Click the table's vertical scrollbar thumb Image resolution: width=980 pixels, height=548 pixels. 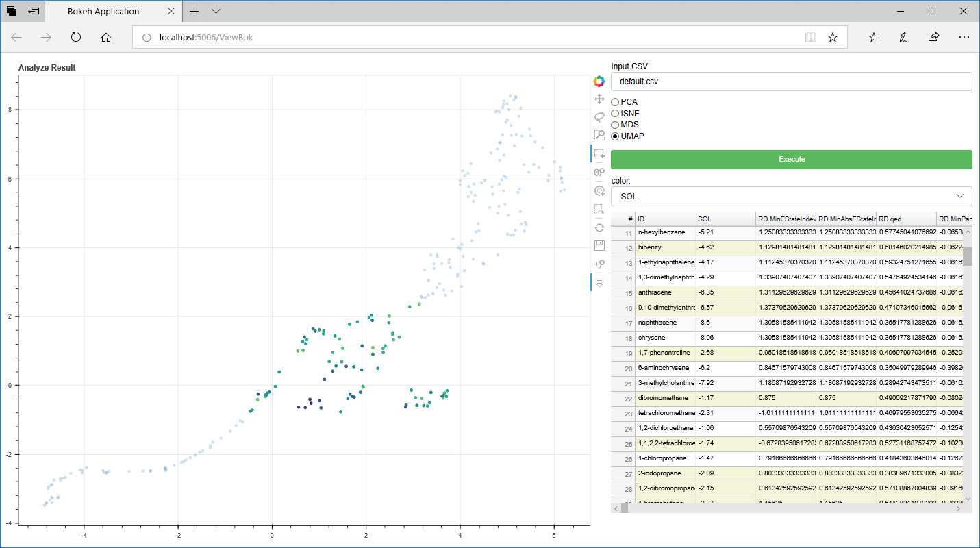coord(968,257)
